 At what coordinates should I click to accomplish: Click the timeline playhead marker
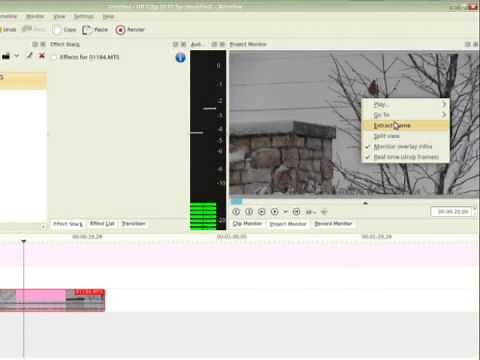point(24,241)
